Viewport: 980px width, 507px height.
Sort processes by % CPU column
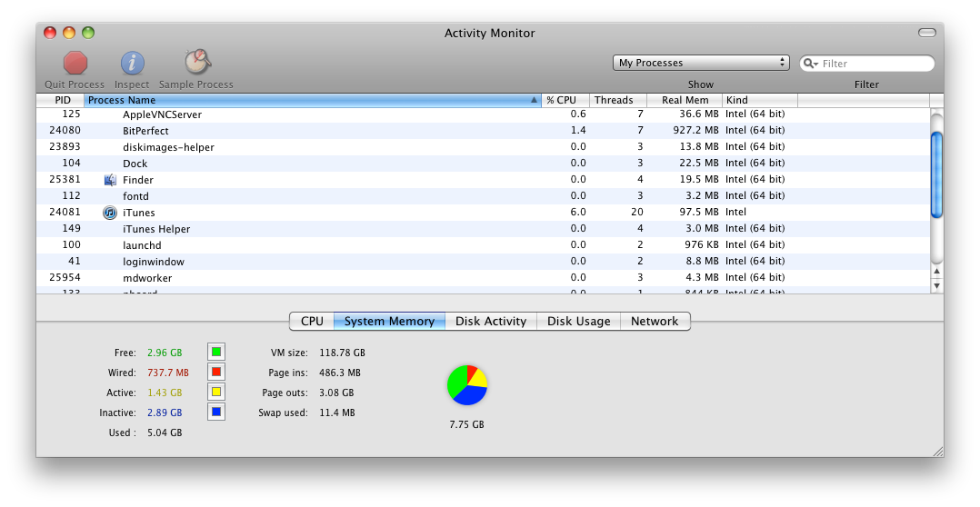pyautogui.click(x=565, y=100)
